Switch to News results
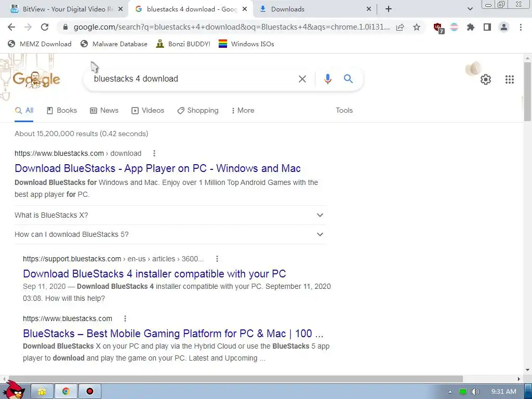This screenshot has height=399, width=532. point(104,111)
